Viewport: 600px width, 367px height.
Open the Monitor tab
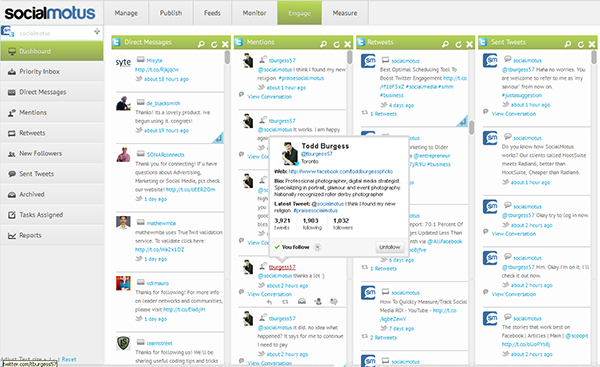point(254,13)
